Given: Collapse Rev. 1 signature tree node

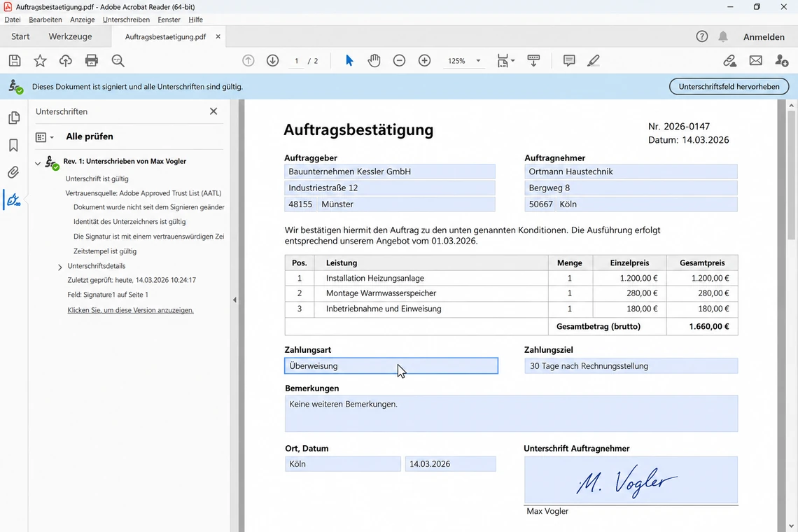Looking at the screenshot, I should [x=38, y=163].
